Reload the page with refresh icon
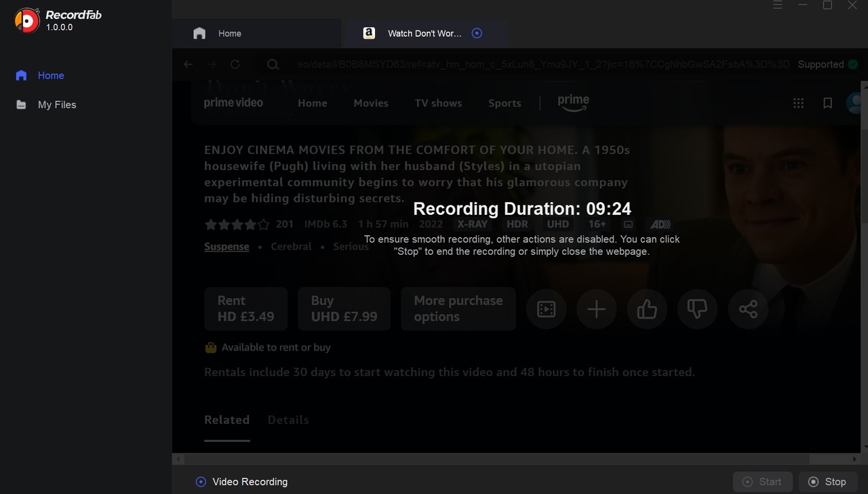868x494 pixels. [x=235, y=64]
